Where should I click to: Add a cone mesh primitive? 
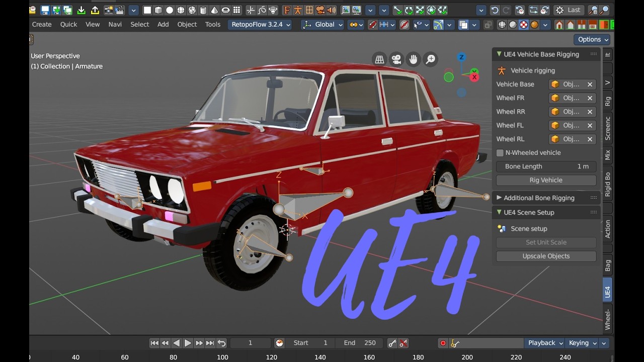(x=214, y=10)
